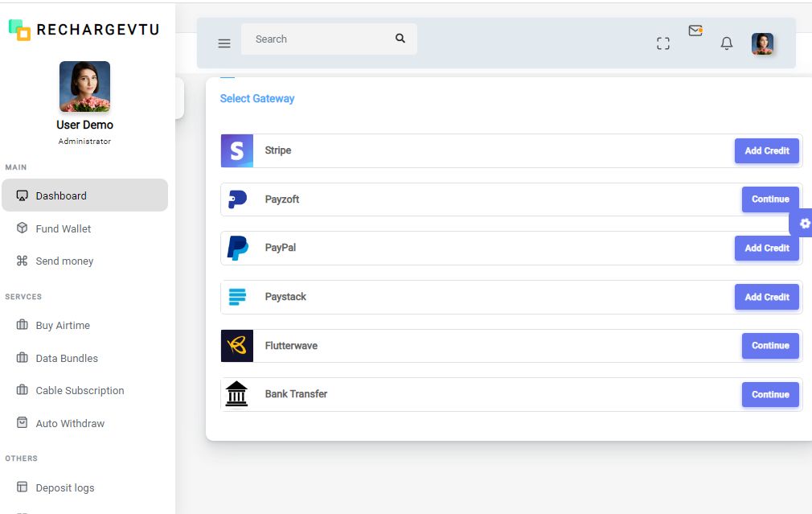The image size is (812, 514).
Task: Toggle fullscreen mode icon
Action: 662,43
